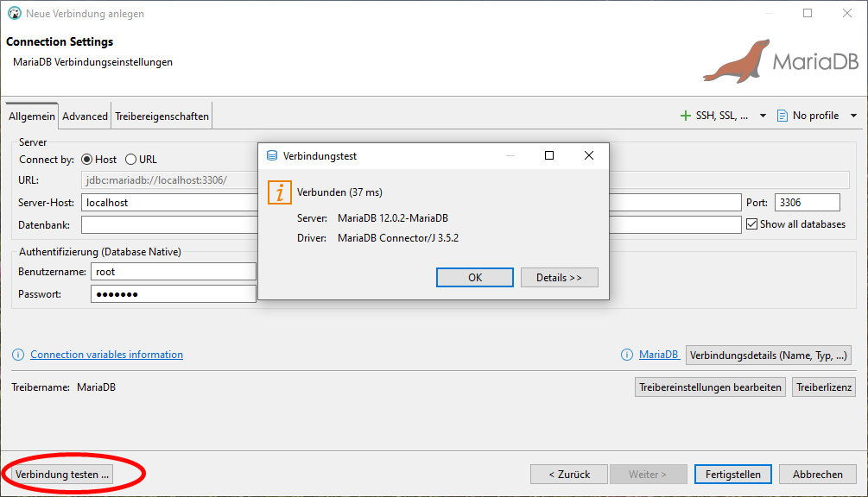
Task: Click the info icon next to MariaDB link
Action: [627, 355]
